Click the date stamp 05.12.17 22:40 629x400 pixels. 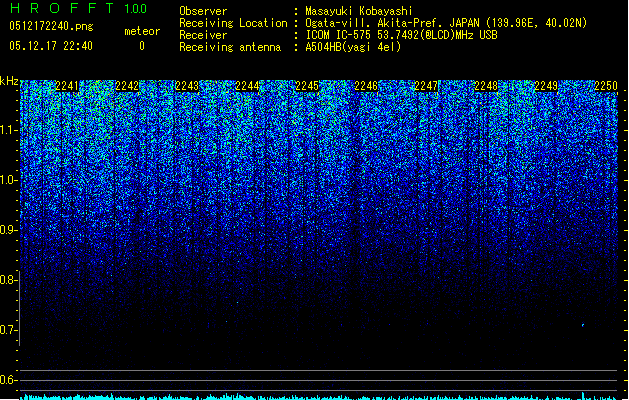click(51, 46)
